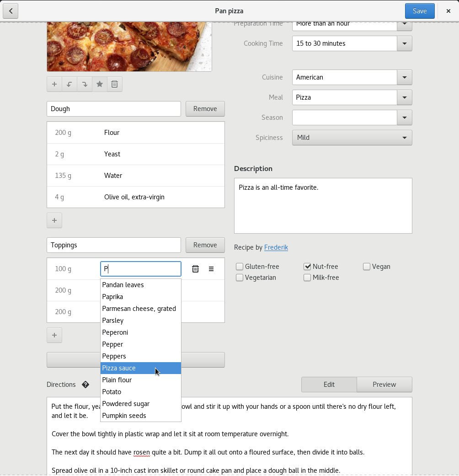Save the Pan pizza recipe
The height and width of the screenshot is (476, 459).
click(x=419, y=11)
